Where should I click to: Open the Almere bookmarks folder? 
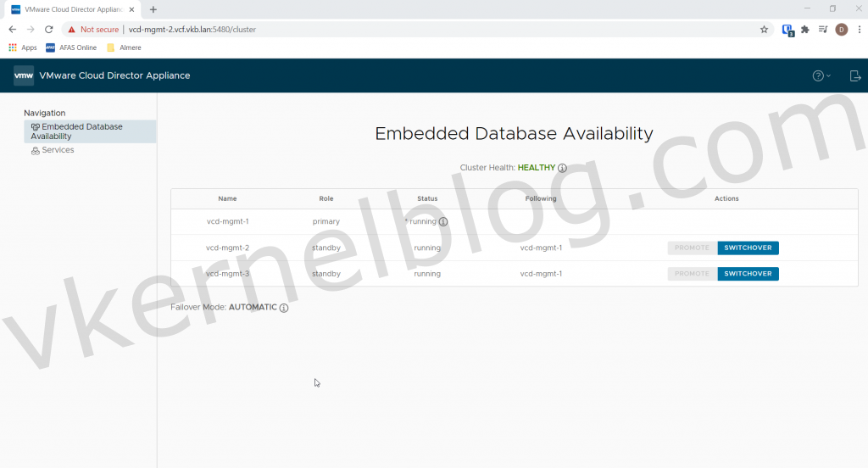pyautogui.click(x=124, y=47)
